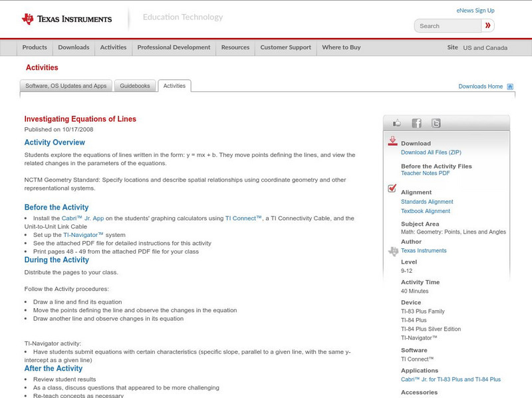
Task: Click the Alignment checkmark icon
Action: coord(392,189)
